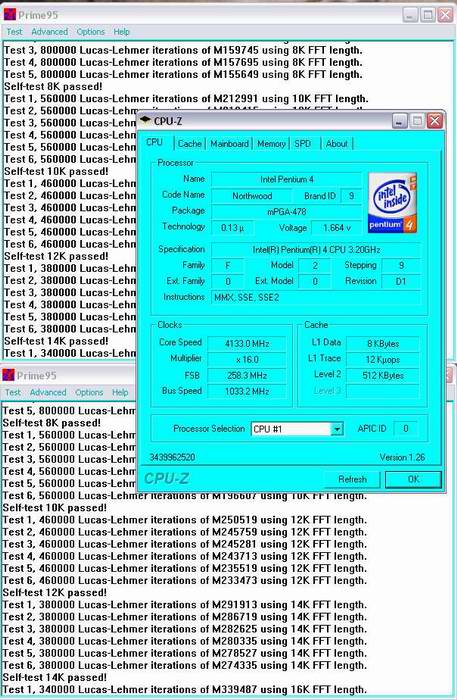Screen dimensions: 457x700
Task: Click the number 3439962520 in CPU-Z
Action: tap(172, 457)
